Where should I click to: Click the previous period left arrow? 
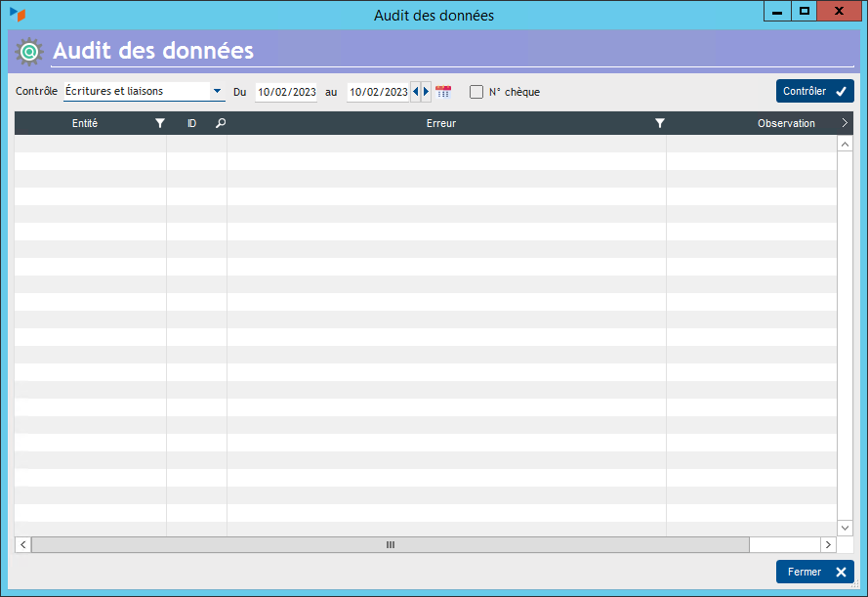[416, 92]
